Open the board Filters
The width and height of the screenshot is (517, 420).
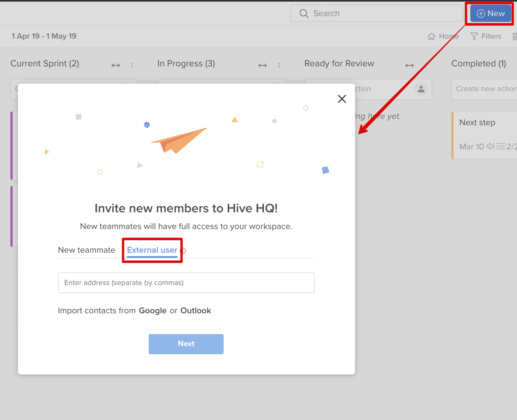tap(486, 36)
